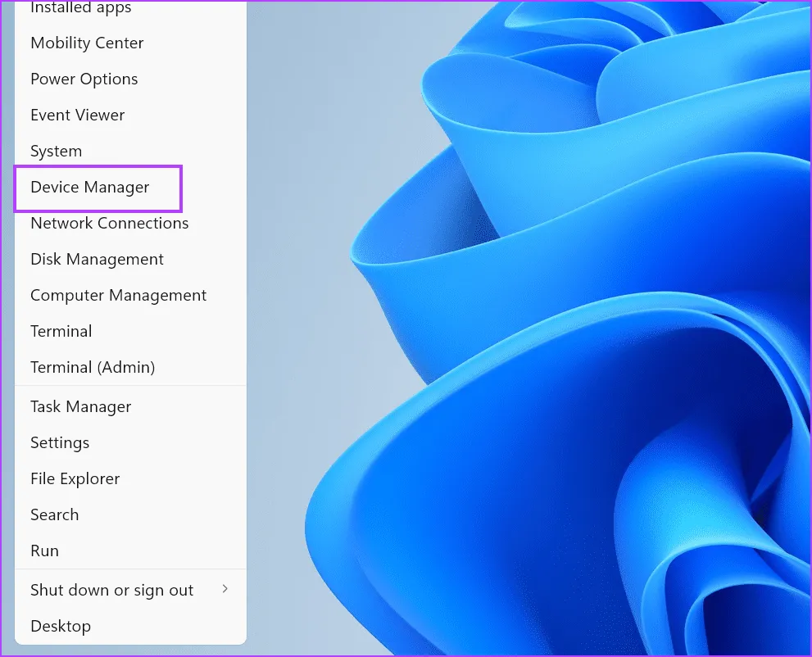Launch File Explorer

click(75, 479)
